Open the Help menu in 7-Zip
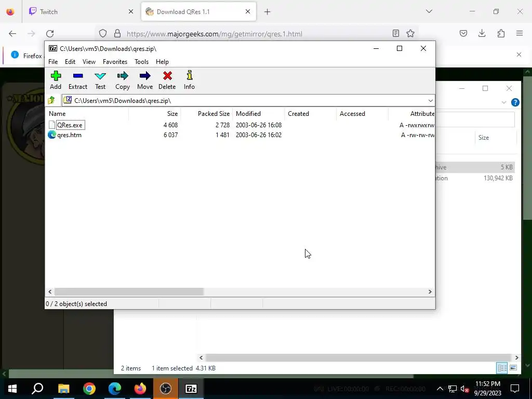 click(x=162, y=62)
